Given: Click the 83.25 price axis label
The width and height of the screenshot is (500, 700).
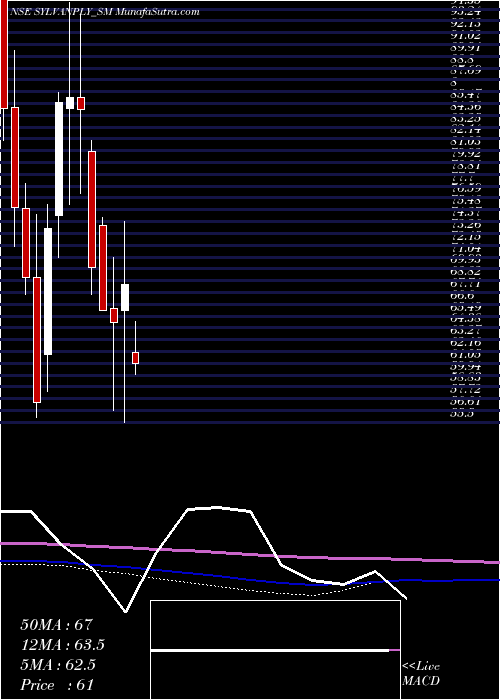Looking at the screenshot, I should 465,118.
